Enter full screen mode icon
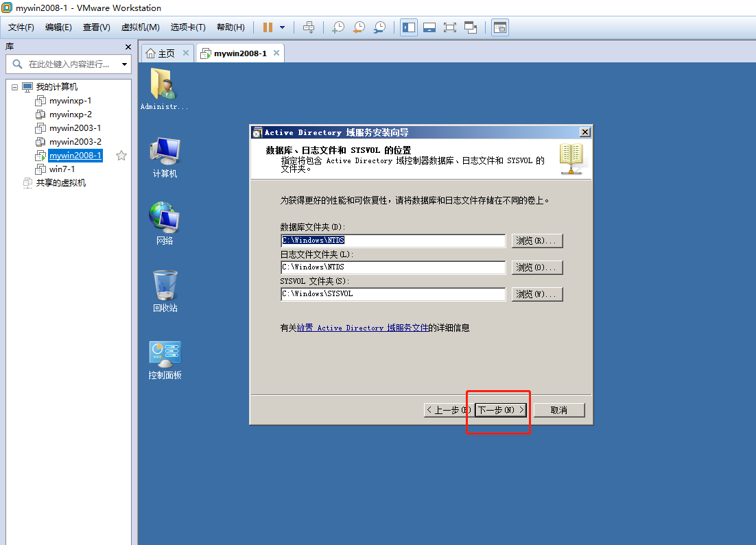The width and height of the screenshot is (756, 545). pos(450,27)
